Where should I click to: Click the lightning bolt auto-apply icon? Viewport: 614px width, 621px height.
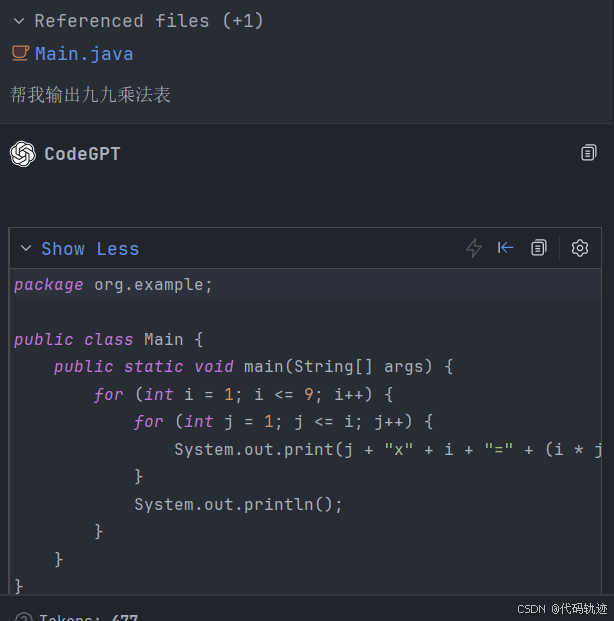coord(474,248)
